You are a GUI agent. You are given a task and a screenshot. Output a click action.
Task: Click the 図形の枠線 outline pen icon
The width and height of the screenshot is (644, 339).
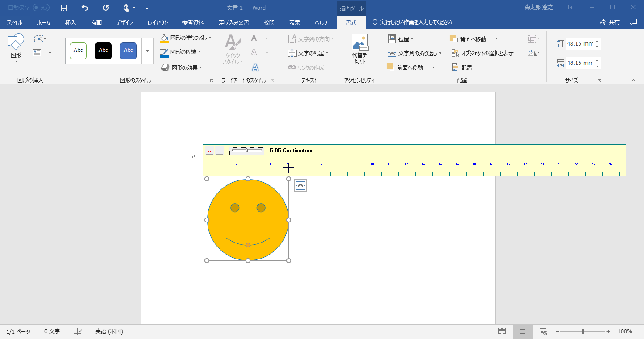click(163, 52)
